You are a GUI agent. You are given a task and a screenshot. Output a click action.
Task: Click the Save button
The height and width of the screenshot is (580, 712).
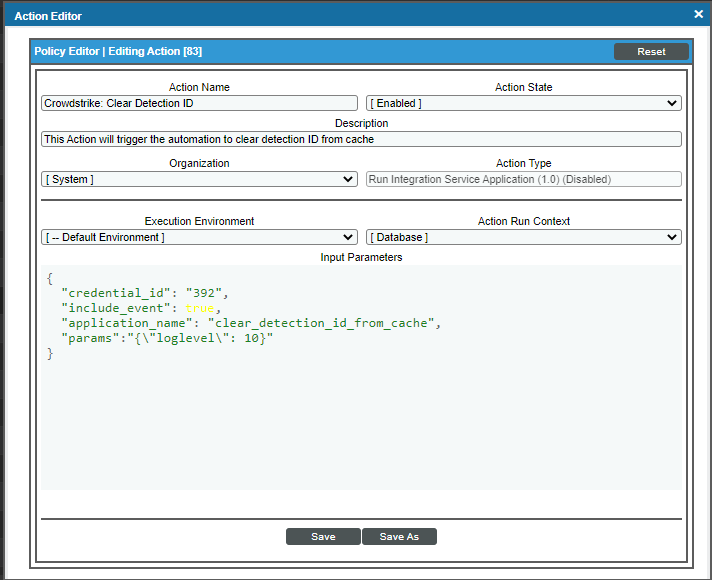[323, 536]
